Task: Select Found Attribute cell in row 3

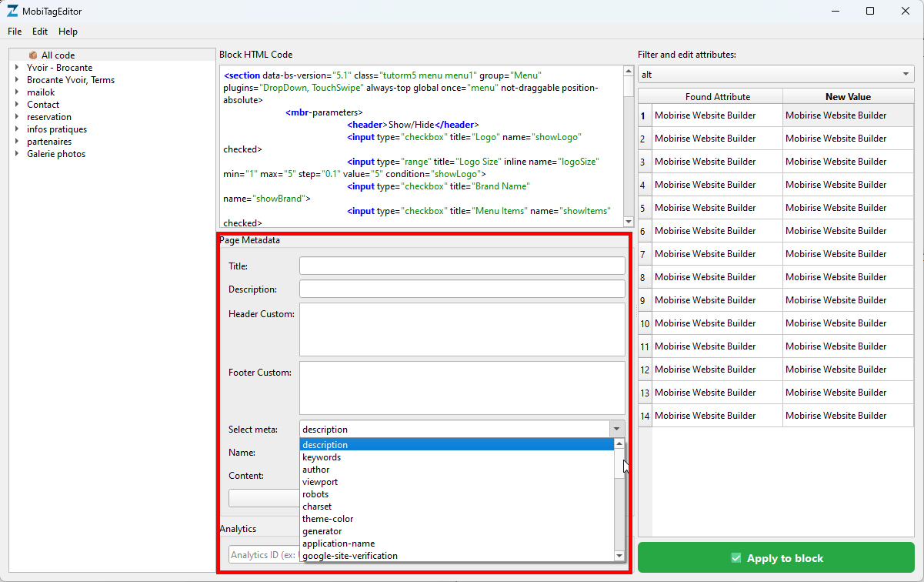Action: 718,162
